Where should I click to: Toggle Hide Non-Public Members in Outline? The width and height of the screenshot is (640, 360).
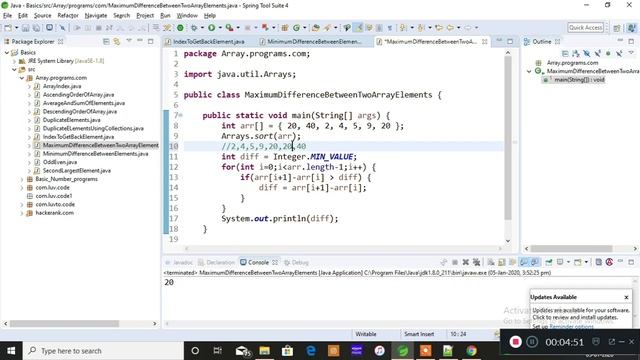point(608,53)
